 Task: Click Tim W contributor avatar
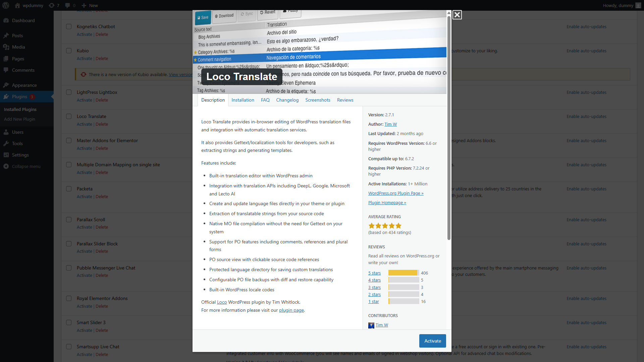click(371, 325)
